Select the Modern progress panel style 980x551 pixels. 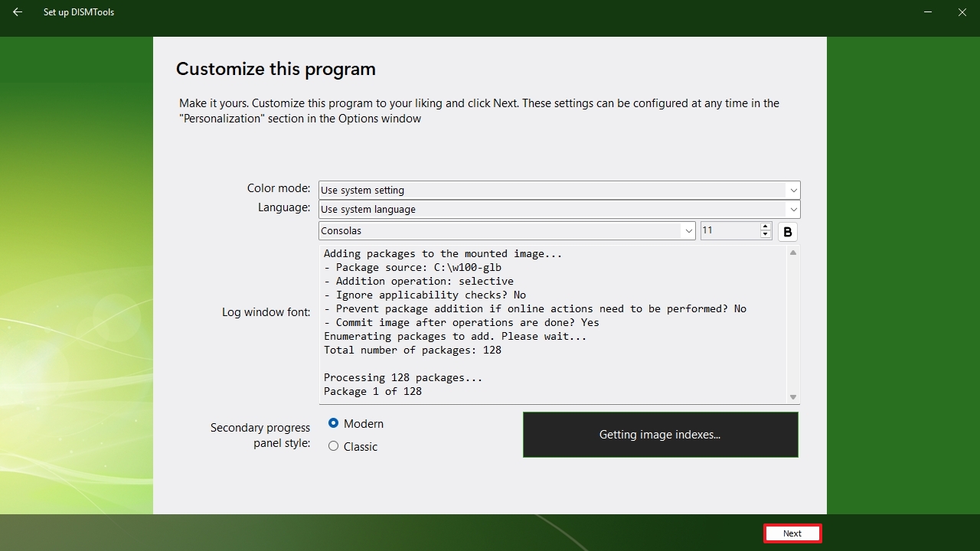click(333, 423)
